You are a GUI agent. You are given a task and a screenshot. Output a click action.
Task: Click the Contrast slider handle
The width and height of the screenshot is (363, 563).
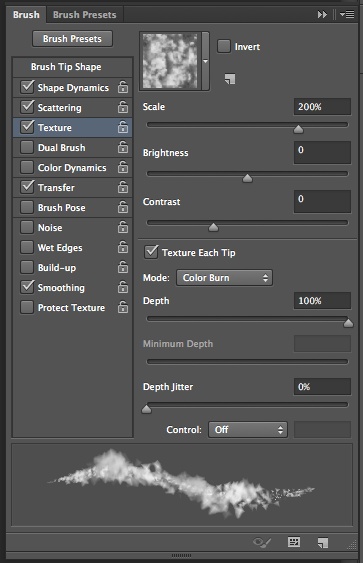(x=214, y=227)
